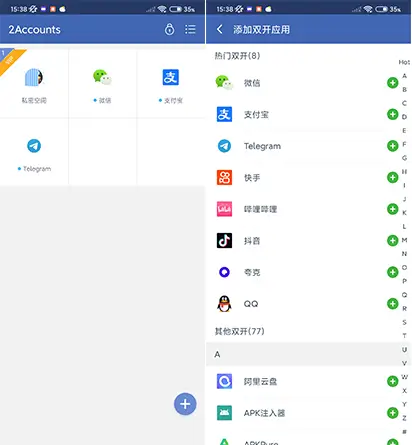Jump to letter K in alphabet index

[x=404, y=212]
